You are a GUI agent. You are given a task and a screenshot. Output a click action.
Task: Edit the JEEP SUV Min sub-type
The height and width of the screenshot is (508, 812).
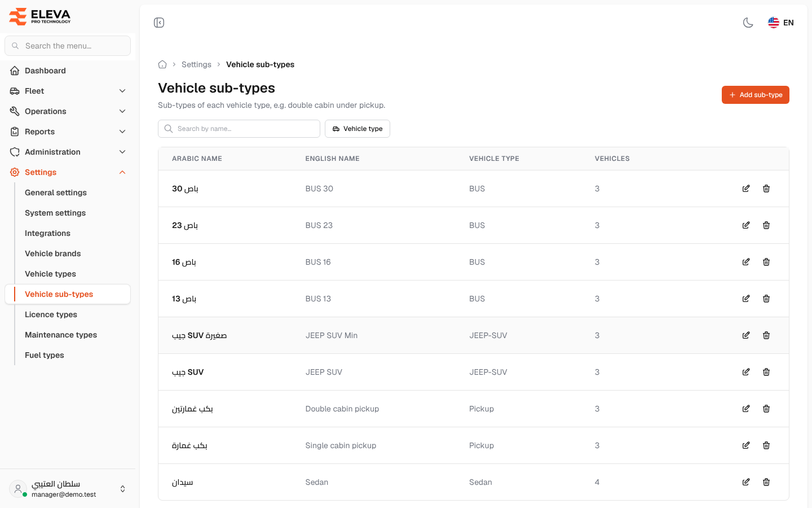(746, 335)
